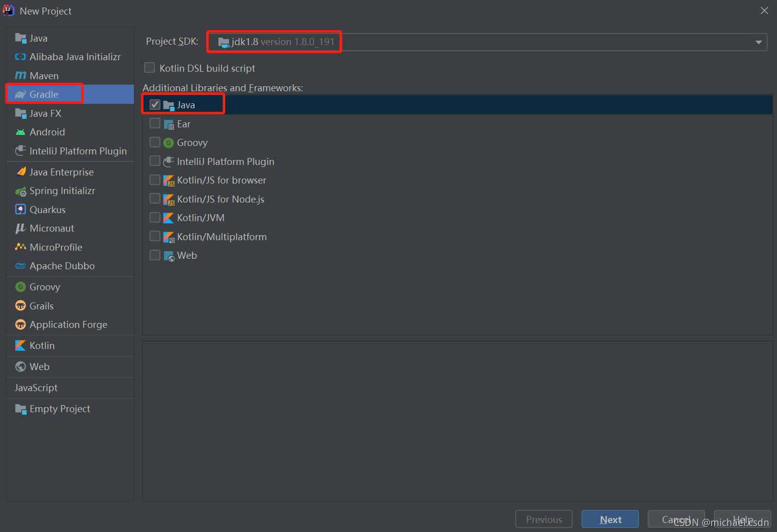This screenshot has width=777, height=532.
Task: Select the Empty Project icon
Action: click(21, 409)
